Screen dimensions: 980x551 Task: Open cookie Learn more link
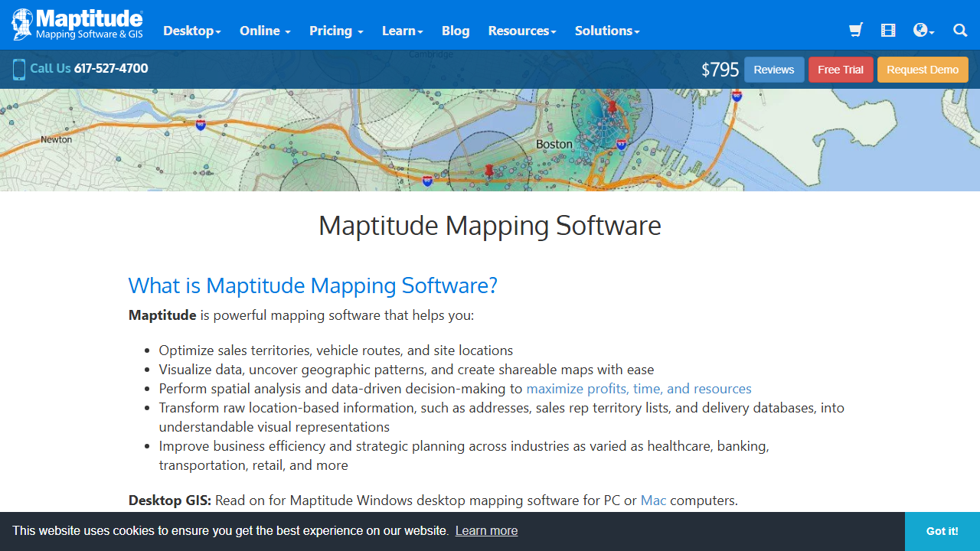[486, 530]
